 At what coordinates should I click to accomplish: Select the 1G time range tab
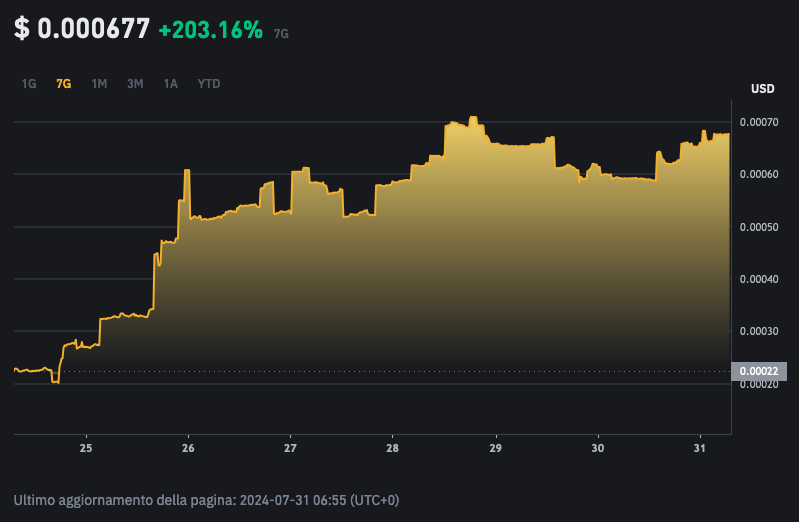(29, 84)
